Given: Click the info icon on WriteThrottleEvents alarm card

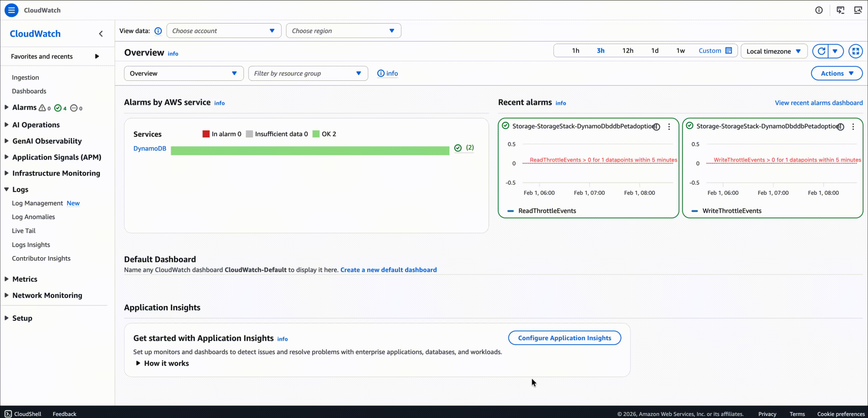Looking at the screenshot, I should pos(840,127).
